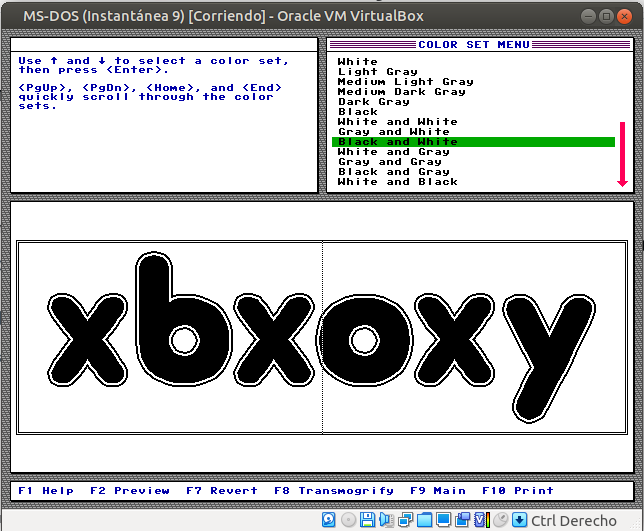Click the optical disc status icon

348,520
